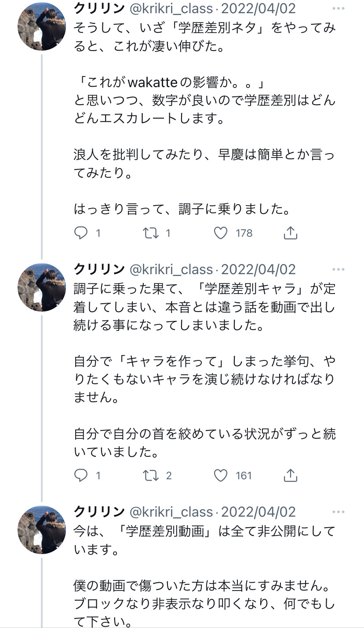
Task: Reply to the tweet with 161 likes
Action: (81, 475)
